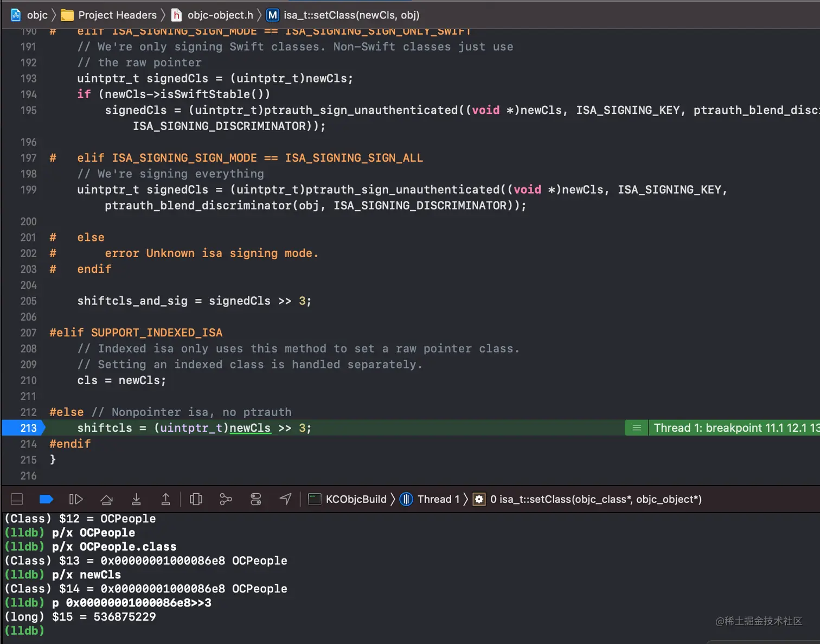Click gutter line number 205

point(29,301)
